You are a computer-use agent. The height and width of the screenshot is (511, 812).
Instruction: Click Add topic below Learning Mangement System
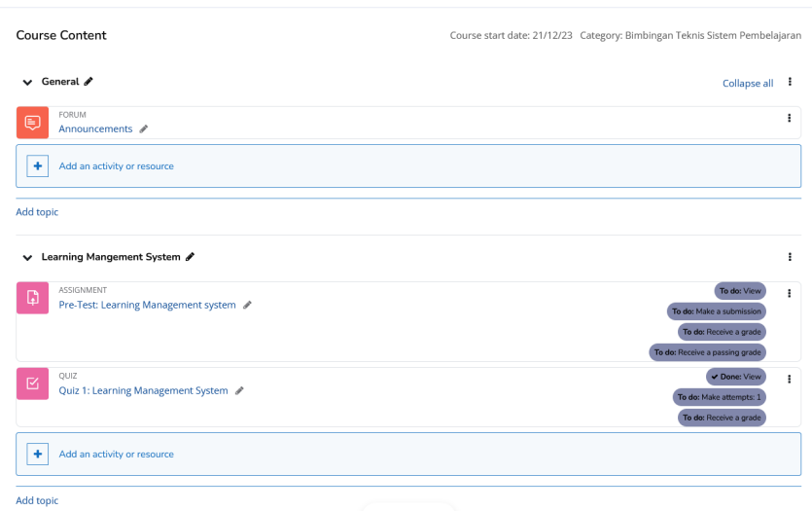(x=37, y=500)
